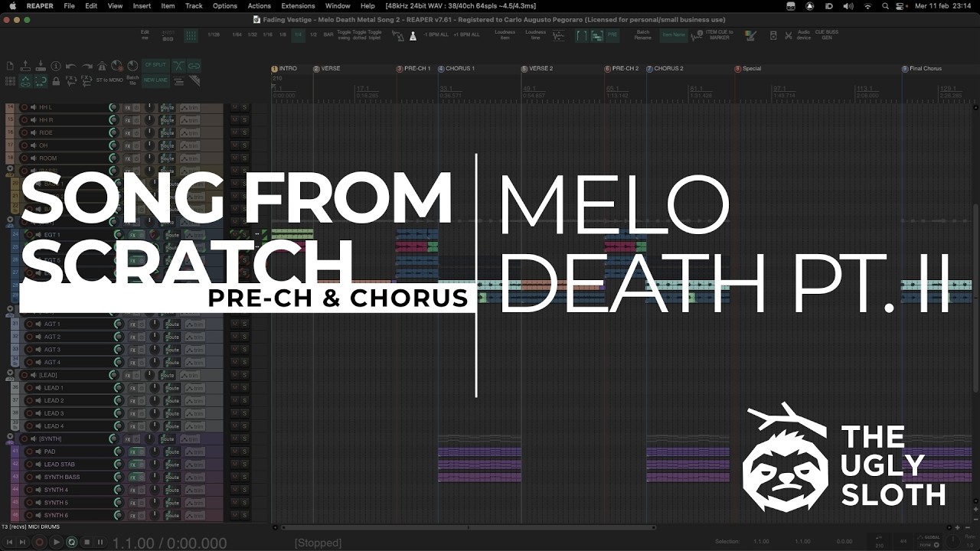
Task: Click the PRE toolbar toggle
Action: 612,35
